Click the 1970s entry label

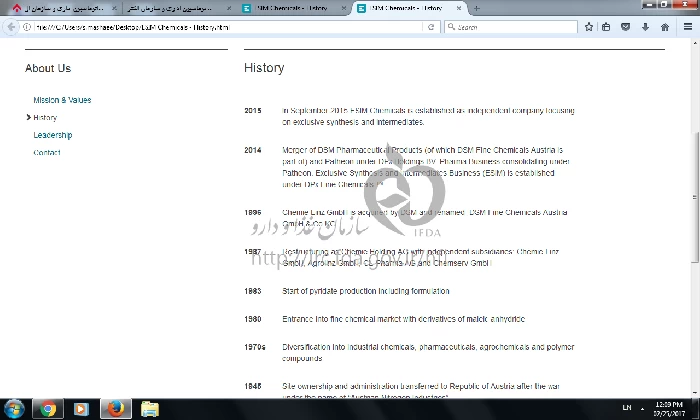(x=254, y=347)
